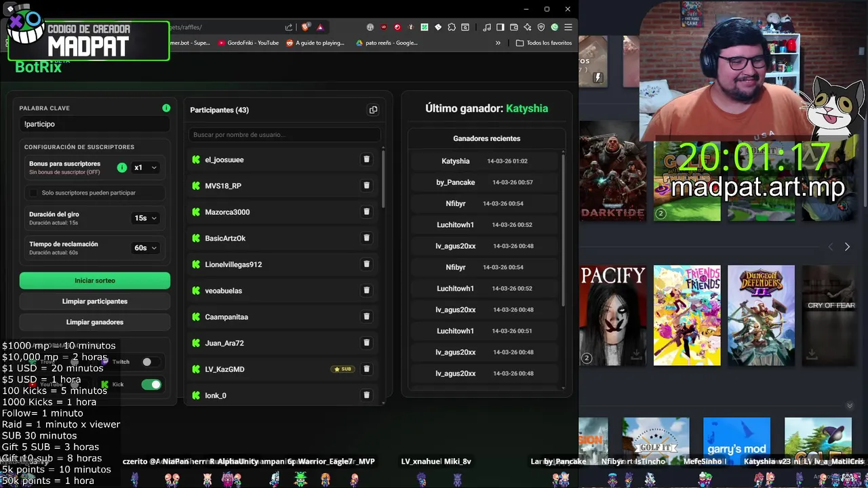Check Solo suscriptores pueden participar
Image resolution: width=868 pixels, height=488 pixels.
(x=33, y=192)
